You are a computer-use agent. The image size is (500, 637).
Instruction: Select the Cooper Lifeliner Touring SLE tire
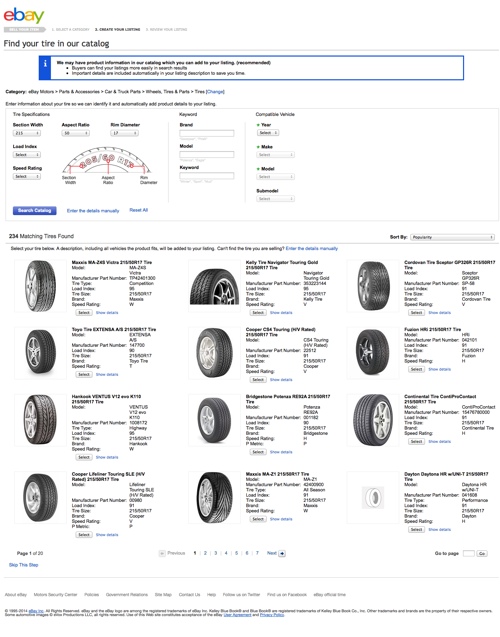pyautogui.click(x=84, y=535)
